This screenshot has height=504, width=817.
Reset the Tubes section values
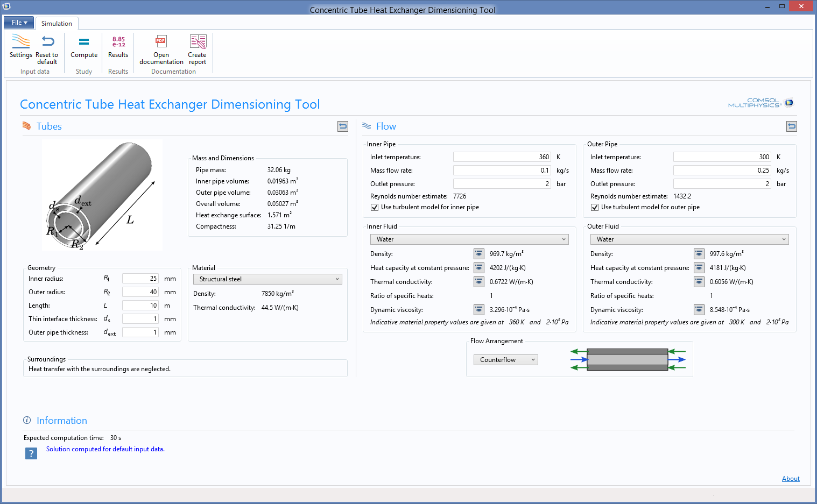tap(343, 126)
